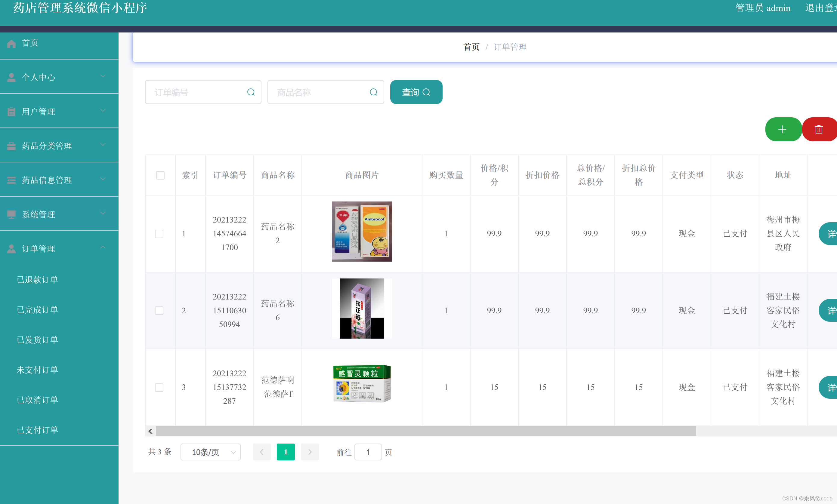Open the 已退款订单 submenu item

pos(37,279)
